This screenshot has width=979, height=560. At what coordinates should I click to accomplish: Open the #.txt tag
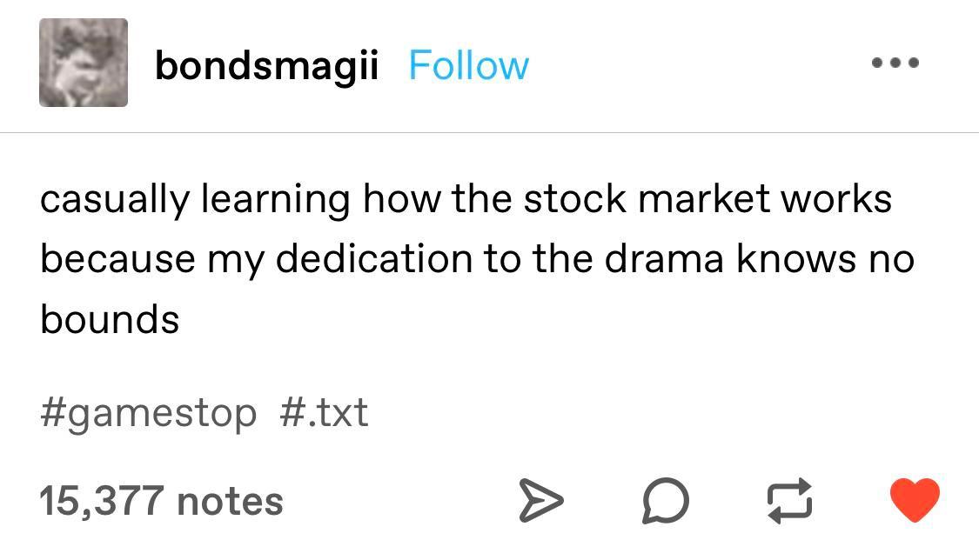coord(325,411)
